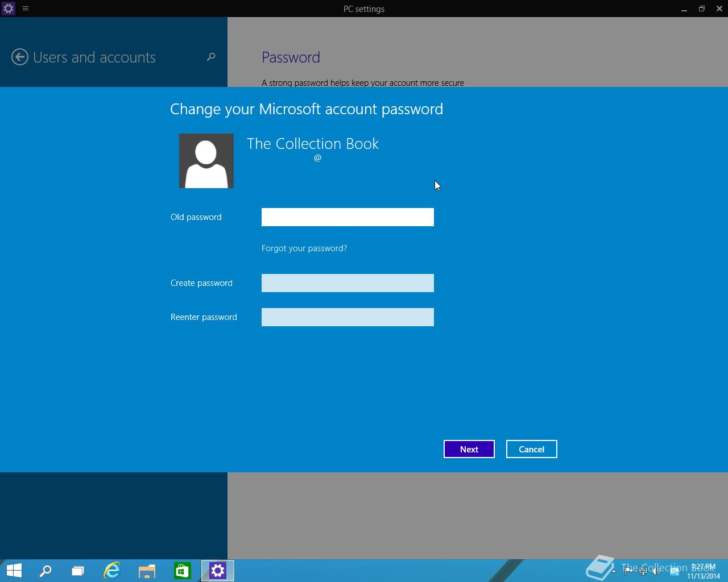Click the Reenter password field
The height and width of the screenshot is (582, 728).
click(x=348, y=317)
